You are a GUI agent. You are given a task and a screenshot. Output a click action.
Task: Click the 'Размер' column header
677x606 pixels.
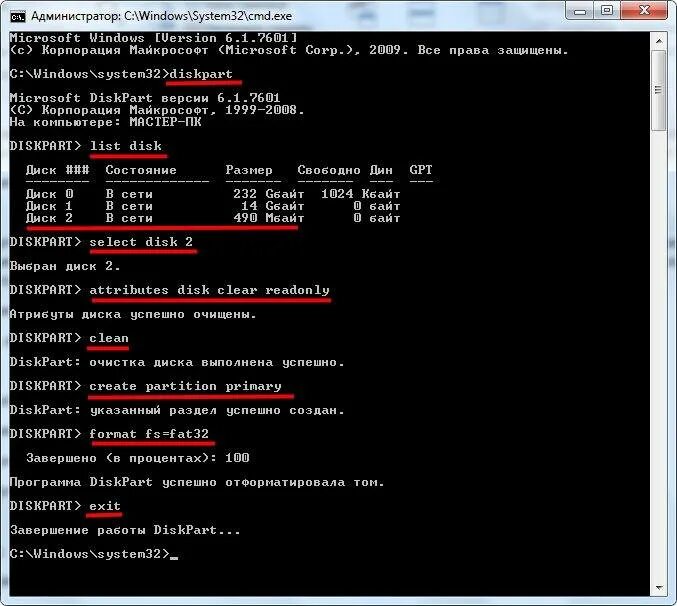[249, 170]
